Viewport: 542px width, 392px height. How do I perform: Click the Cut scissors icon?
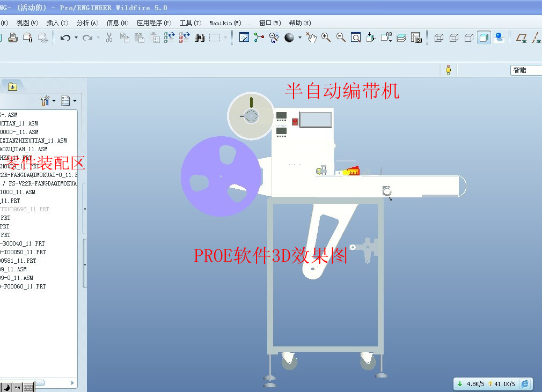point(109,38)
